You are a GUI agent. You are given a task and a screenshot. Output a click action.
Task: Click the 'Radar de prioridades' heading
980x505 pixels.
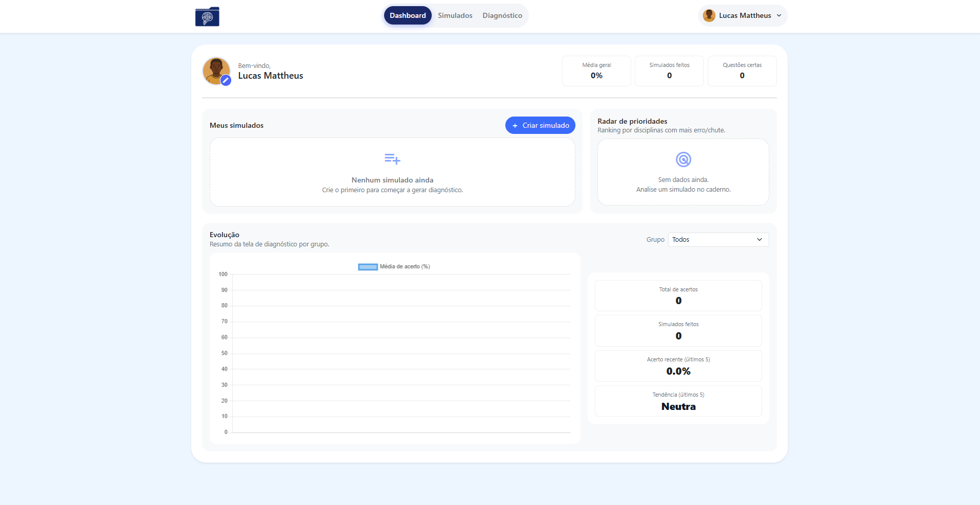pyautogui.click(x=632, y=121)
